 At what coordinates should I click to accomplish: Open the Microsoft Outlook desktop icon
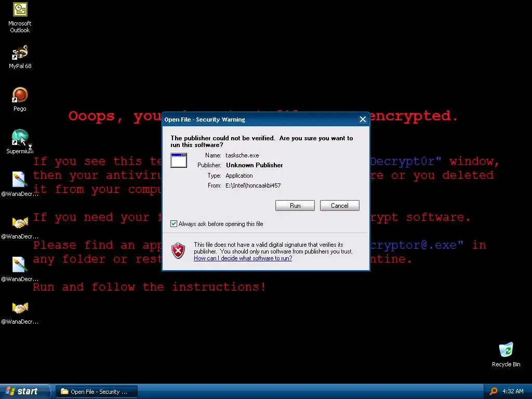click(x=20, y=18)
